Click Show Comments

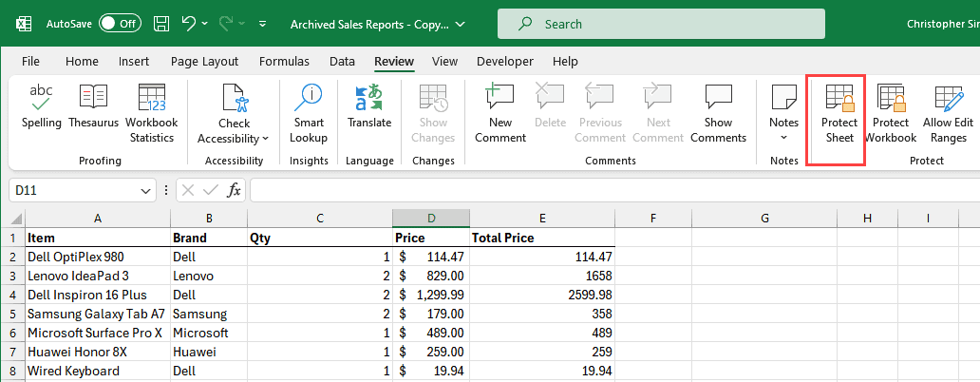pos(718,113)
